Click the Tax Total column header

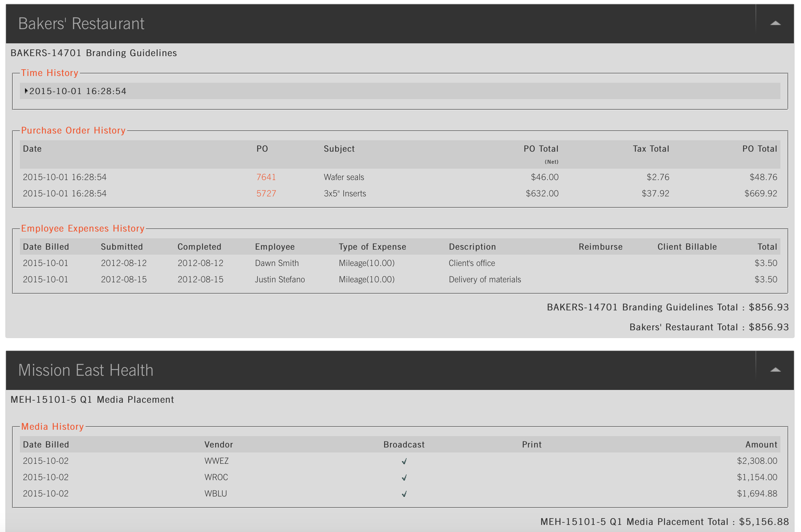tap(651, 149)
